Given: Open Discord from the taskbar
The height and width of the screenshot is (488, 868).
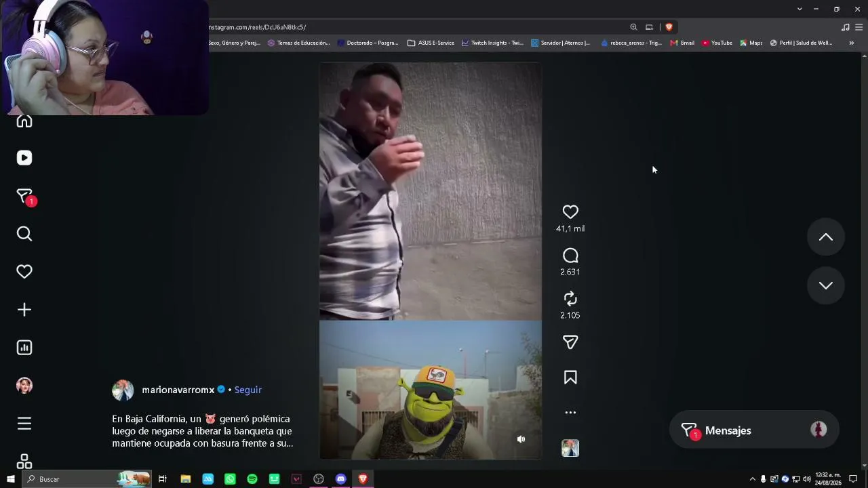Looking at the screenshot, I should coord(340,479).
